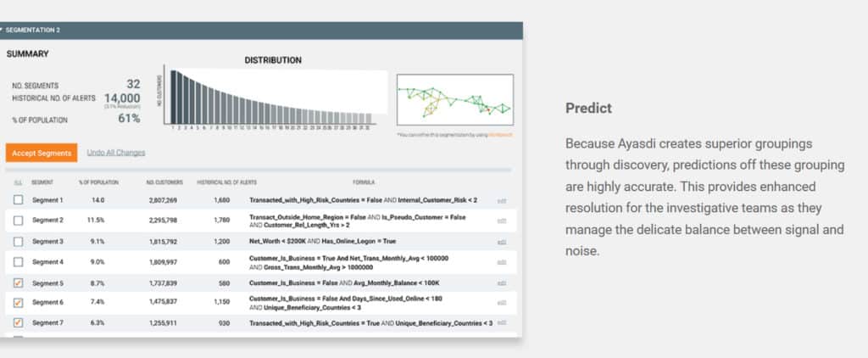This screenshot has height=358, width=868.
Task: Edit the Segment 6 formula
Action: click(x=502, y=303)
